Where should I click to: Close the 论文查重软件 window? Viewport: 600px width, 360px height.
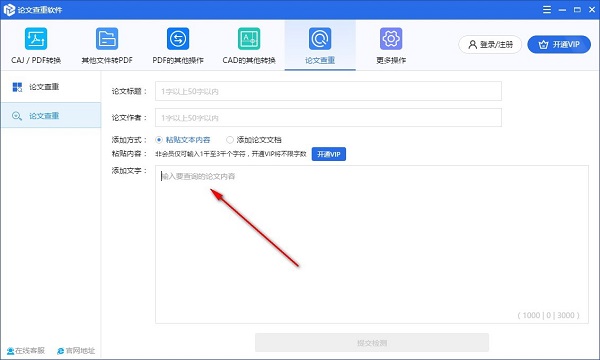[x=592, y=10]
